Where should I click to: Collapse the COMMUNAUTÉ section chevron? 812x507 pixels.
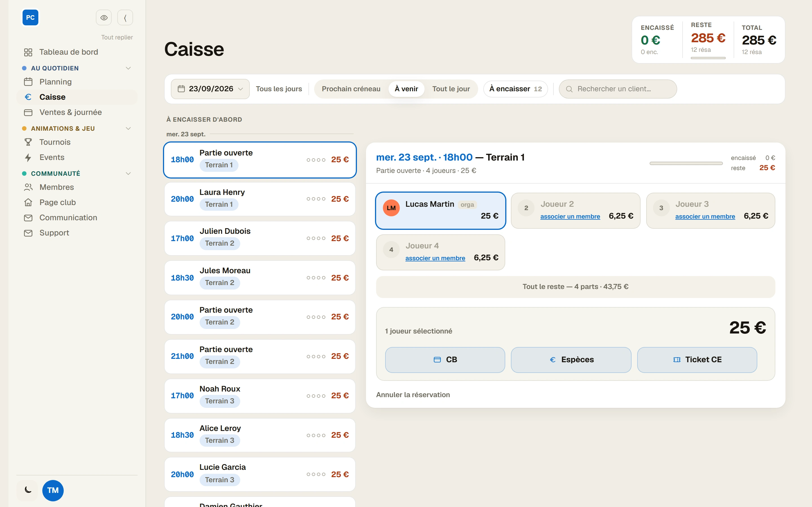click(x=128, y=173)
